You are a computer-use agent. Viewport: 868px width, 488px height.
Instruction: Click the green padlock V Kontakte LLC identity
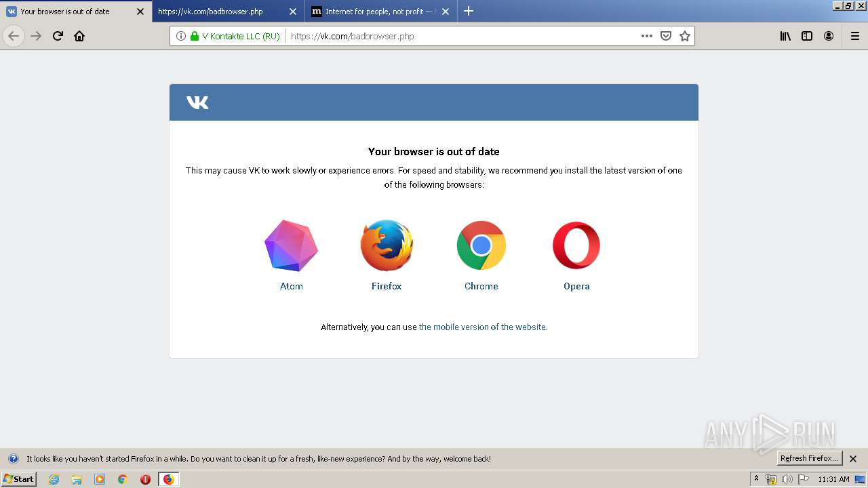(x=235, y=36)
